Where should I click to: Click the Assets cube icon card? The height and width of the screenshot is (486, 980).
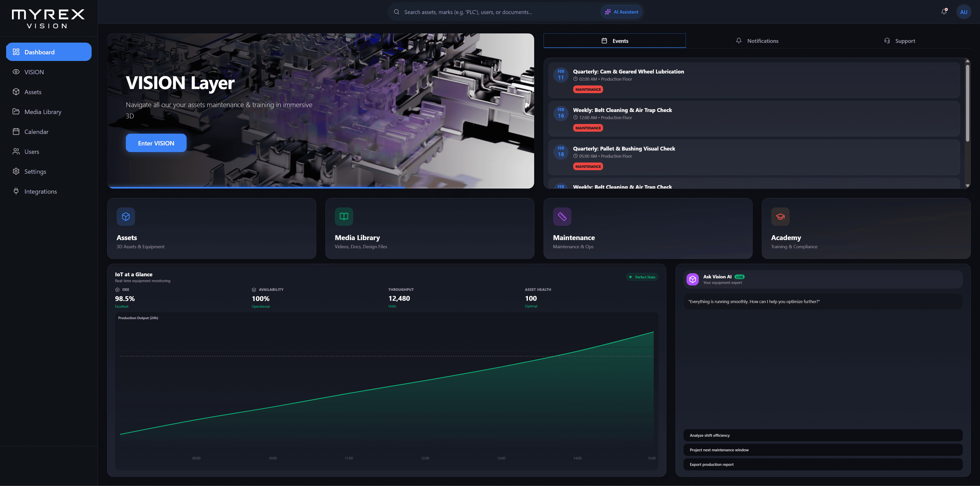pos(126,216)
